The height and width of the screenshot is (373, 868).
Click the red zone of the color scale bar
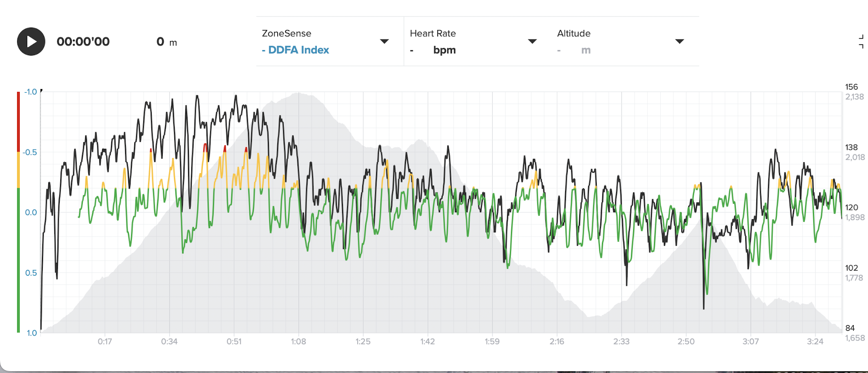point(18,122)
